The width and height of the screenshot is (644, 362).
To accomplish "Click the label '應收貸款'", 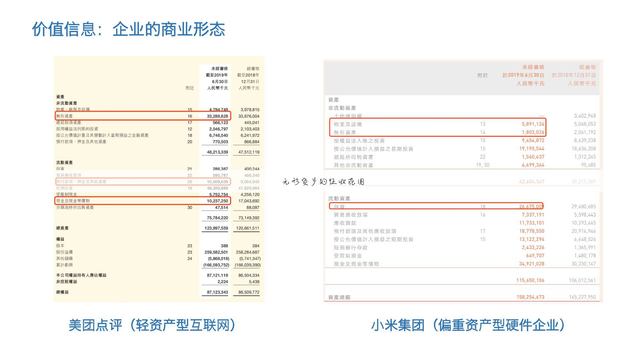I will (345, 223).
